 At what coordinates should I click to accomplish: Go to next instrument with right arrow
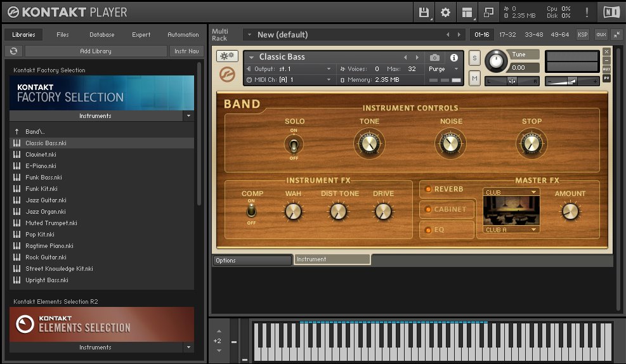[417, 58]
